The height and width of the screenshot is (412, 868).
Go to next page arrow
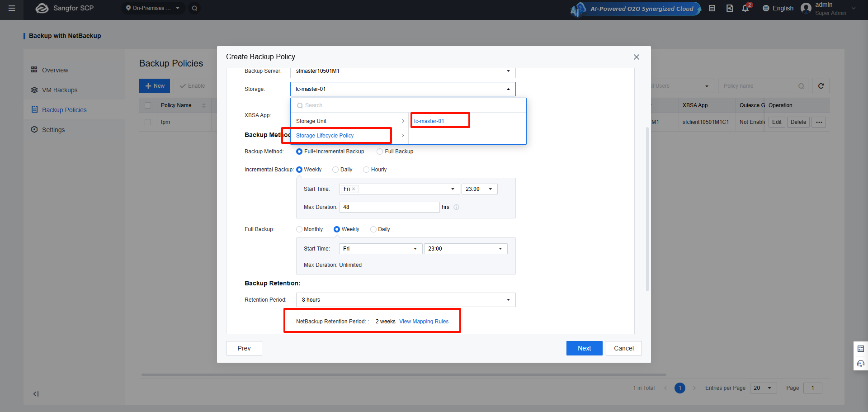[x=694, y=388]
